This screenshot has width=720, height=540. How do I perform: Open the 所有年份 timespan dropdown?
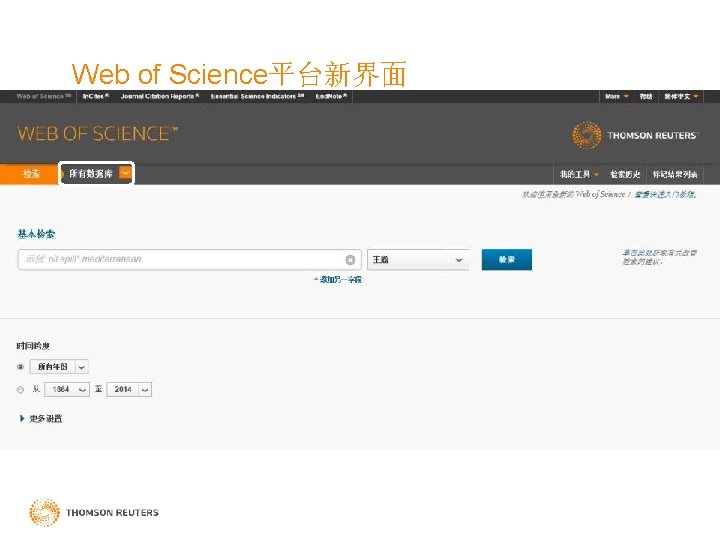(x=59, y=366)
